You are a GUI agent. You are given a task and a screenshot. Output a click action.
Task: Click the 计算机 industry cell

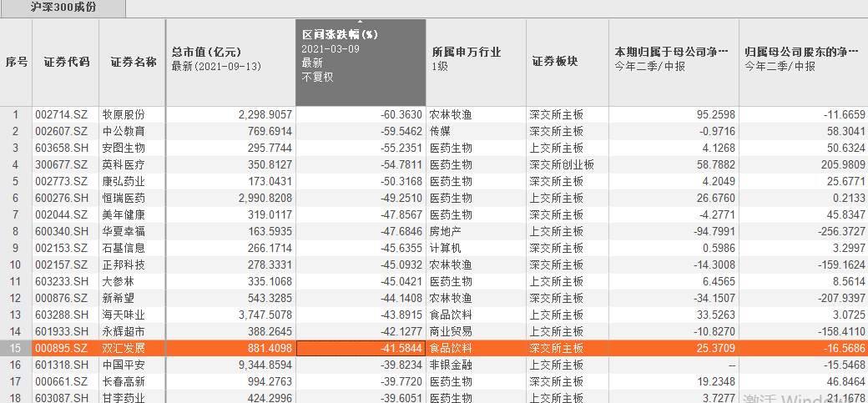click(476, 248)
